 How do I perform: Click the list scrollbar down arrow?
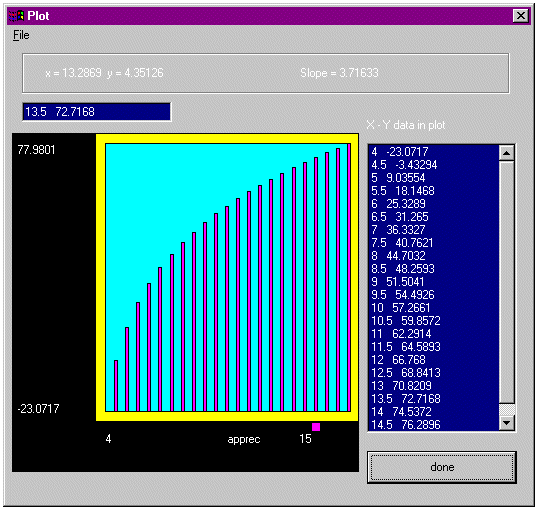point(507,422)
